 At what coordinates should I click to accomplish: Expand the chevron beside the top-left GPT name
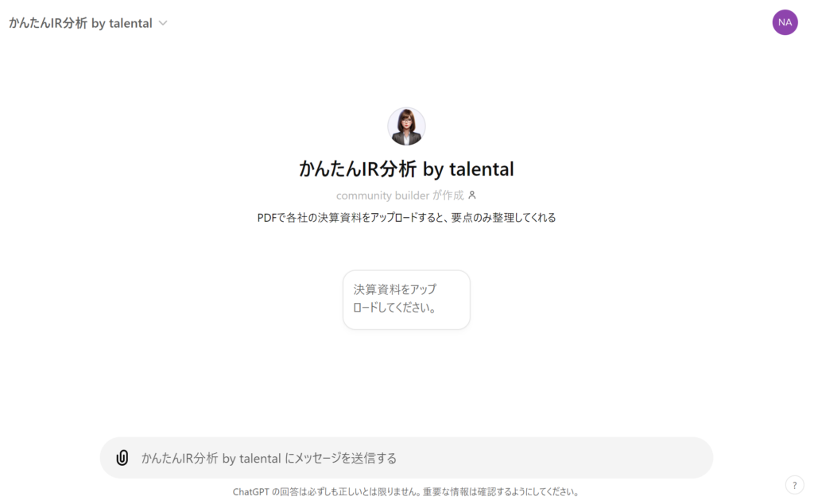163,23
